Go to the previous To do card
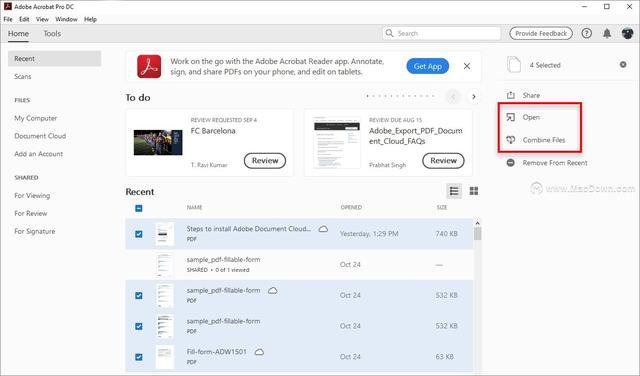The width and height of the screenshot is (640, 376). click(453, 97)
